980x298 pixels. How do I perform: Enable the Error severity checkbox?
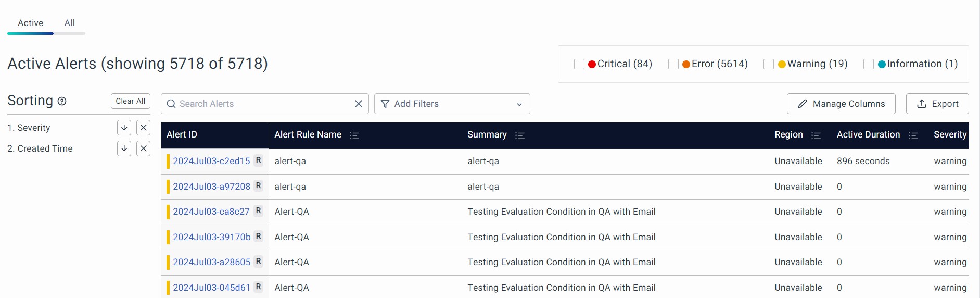pyautogui.click(x=673, y=64)
